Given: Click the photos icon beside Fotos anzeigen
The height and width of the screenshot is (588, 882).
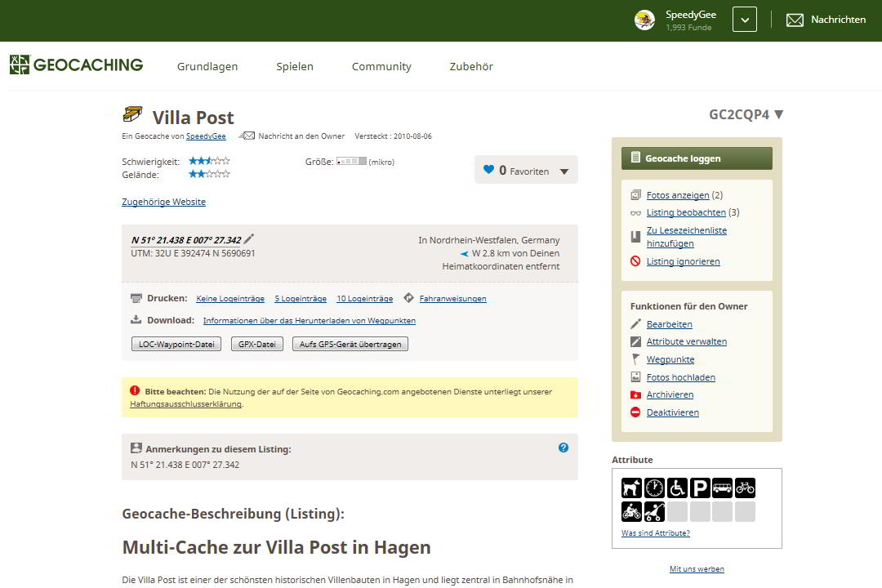Looking at the screenshot, I should [x=635, y=195].
